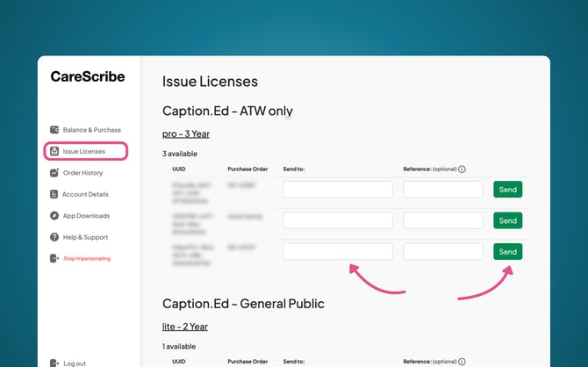
Task: Focus the first row Send to field
Action: (338, 190)
